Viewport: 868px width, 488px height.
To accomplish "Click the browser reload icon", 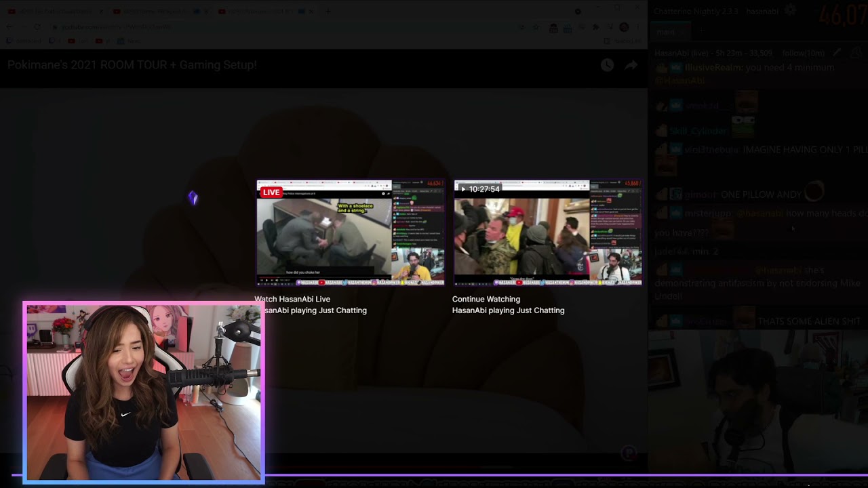I will 37,27.
